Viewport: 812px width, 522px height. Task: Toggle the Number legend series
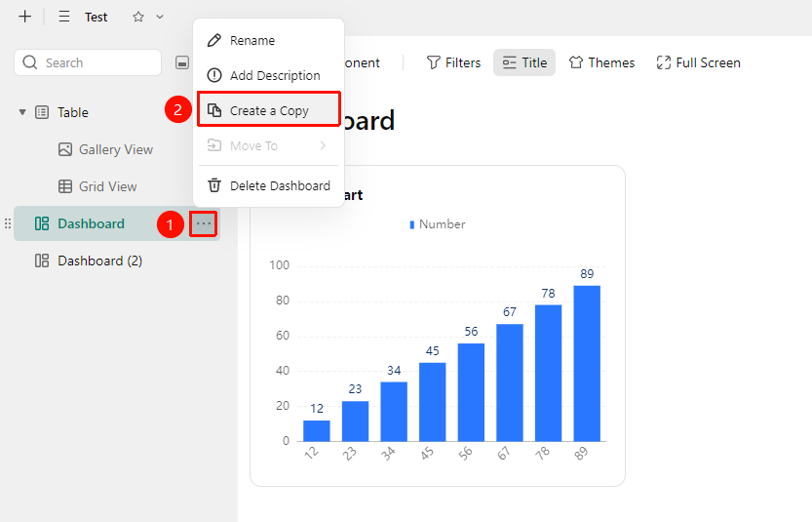click(x=438, y=224)
